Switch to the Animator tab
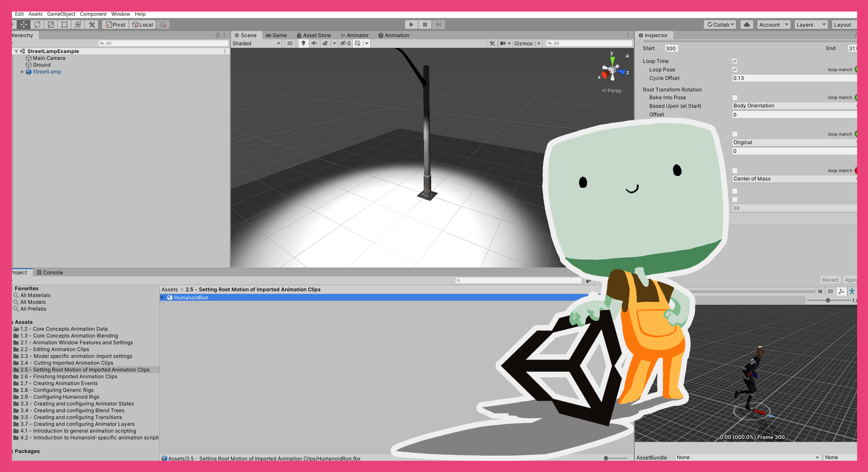The image size is (868, 472). [x=355, y=35]
